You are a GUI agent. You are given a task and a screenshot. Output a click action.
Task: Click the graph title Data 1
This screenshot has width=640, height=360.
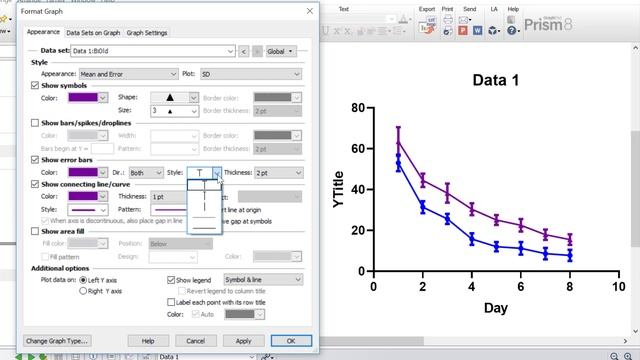coord(496,80)
